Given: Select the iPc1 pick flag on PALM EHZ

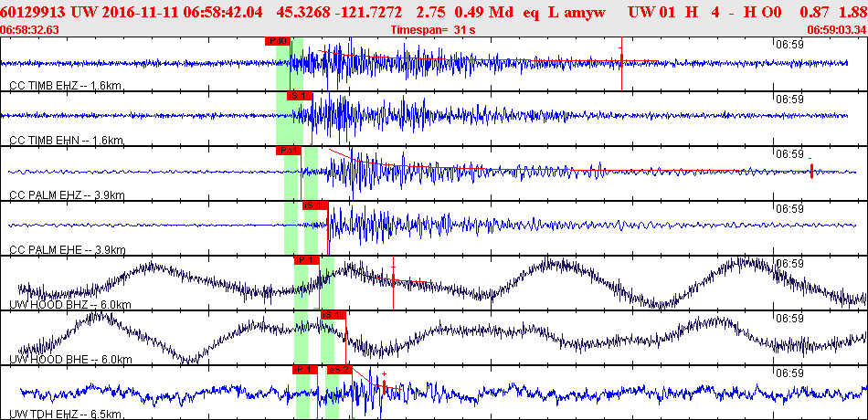Looking at the screenshot, I should coord(289,151).
